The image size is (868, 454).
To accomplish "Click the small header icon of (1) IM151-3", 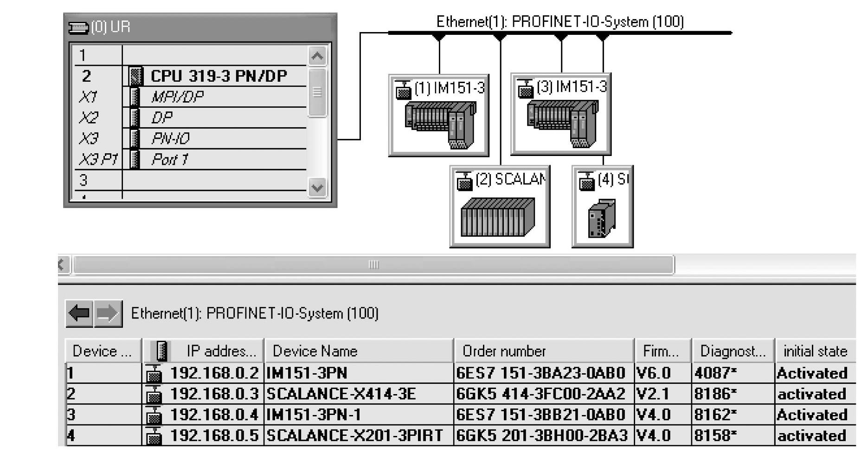I will 404,90.
